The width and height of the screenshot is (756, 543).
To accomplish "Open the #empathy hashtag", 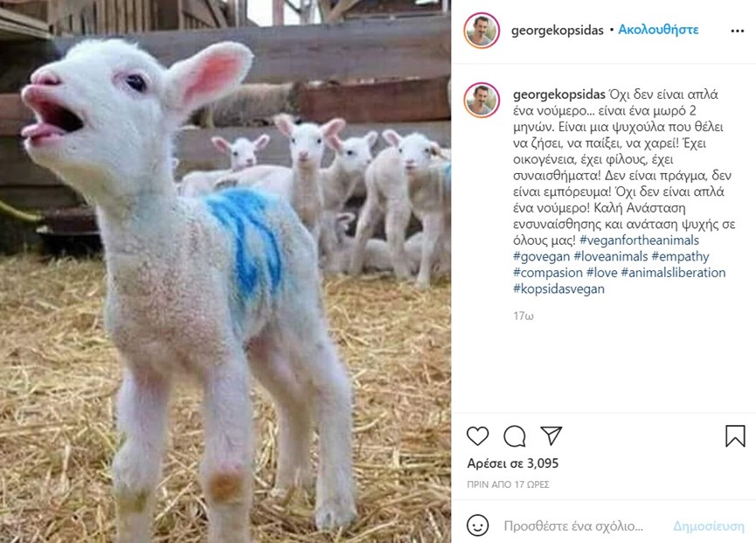I will tap(680, 256).
